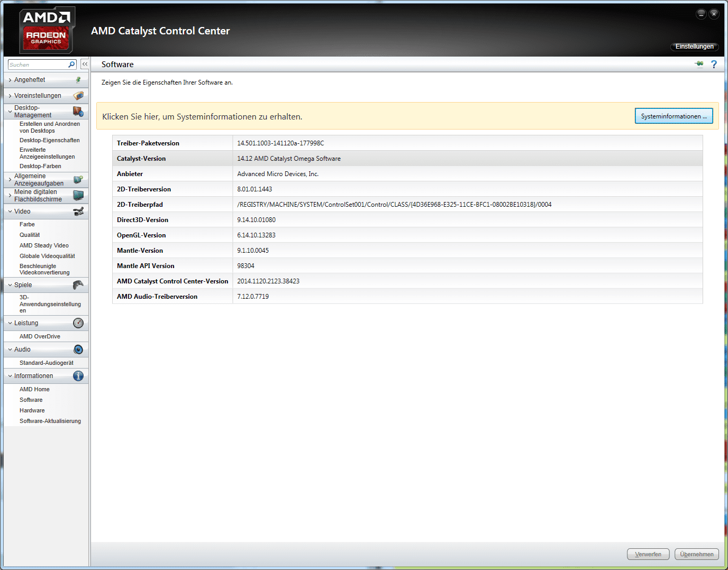Open the Einstellungen menu
Viewport: 728px width, 570px height.
point(694,47)
